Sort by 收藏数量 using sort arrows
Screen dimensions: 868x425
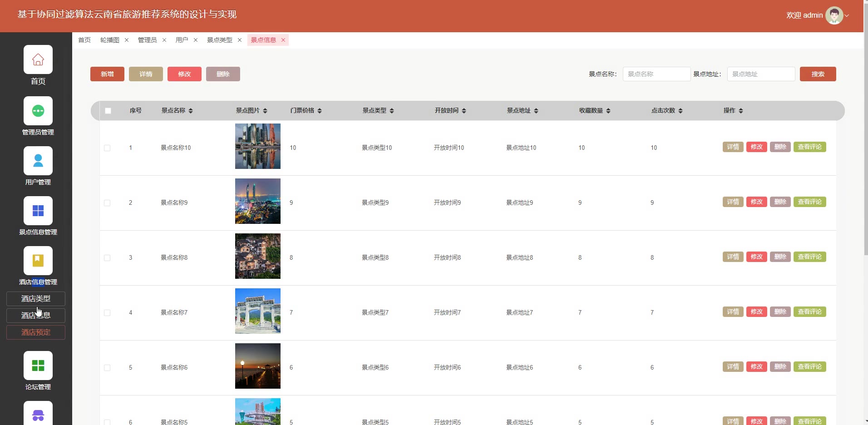608,111
